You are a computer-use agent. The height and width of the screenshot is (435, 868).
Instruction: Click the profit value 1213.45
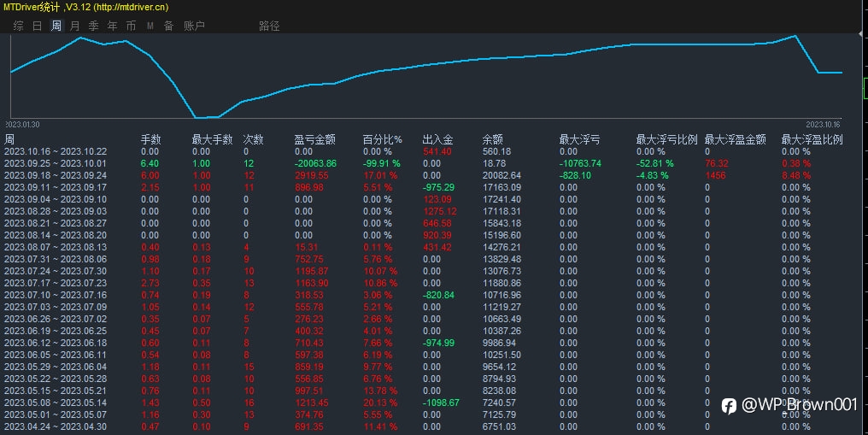[312, 403]
